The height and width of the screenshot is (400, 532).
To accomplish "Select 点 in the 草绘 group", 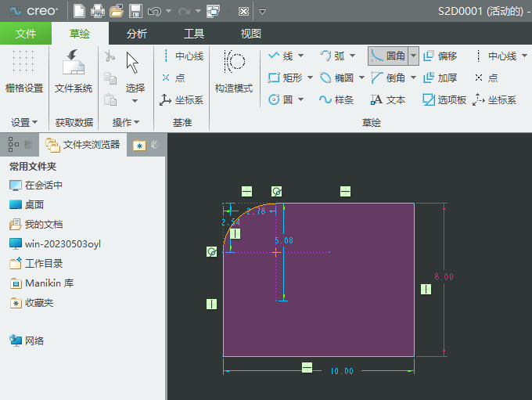I will (x=486, y=77).
